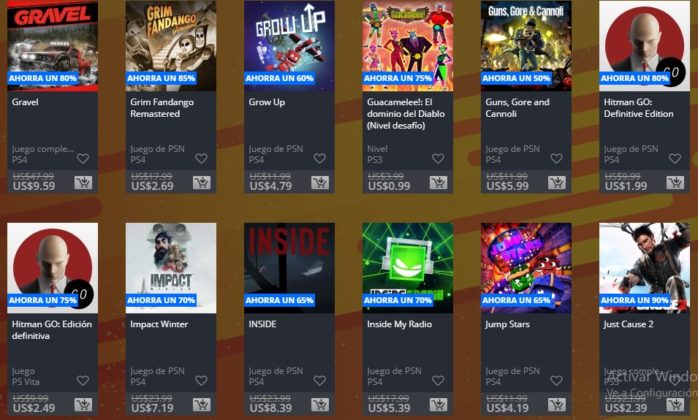Add Gravel to the shopping cart
The height and width of the screenshot is (420, 698).
point(83,183)
